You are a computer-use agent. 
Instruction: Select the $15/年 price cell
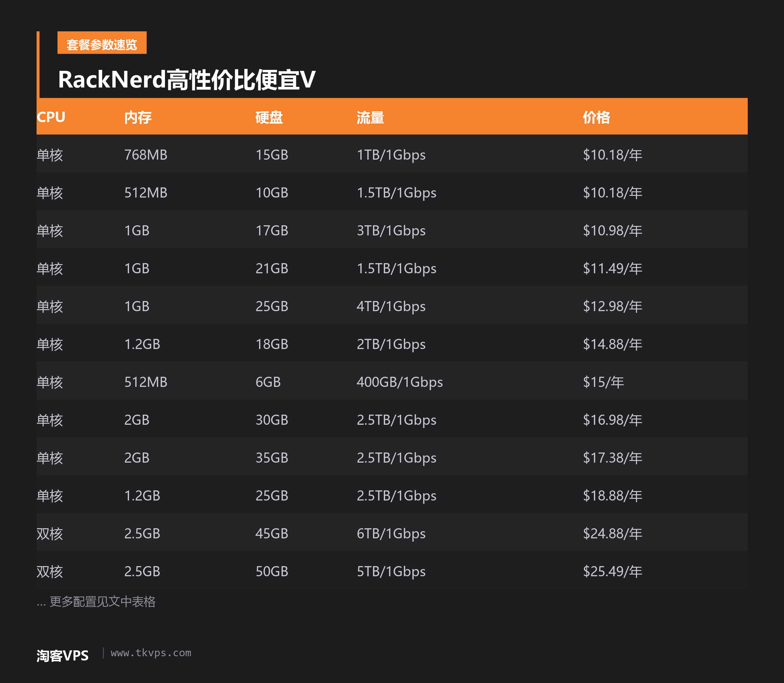603,382
